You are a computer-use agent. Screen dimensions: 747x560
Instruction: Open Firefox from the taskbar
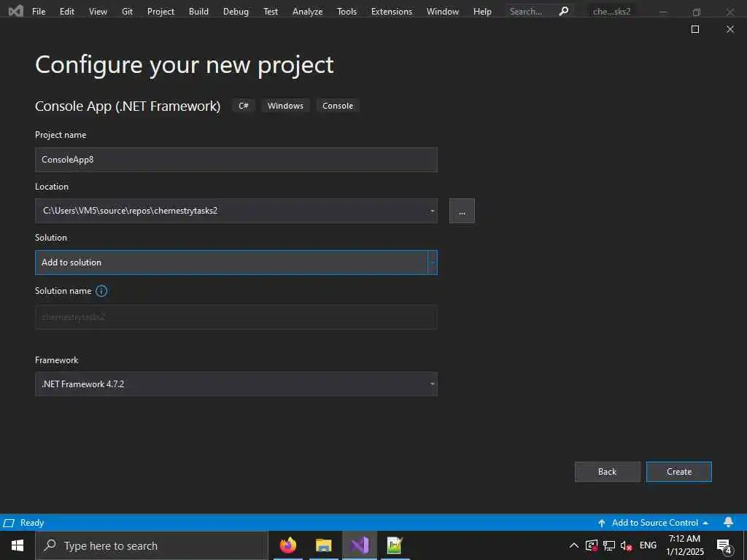click(287, 545)
